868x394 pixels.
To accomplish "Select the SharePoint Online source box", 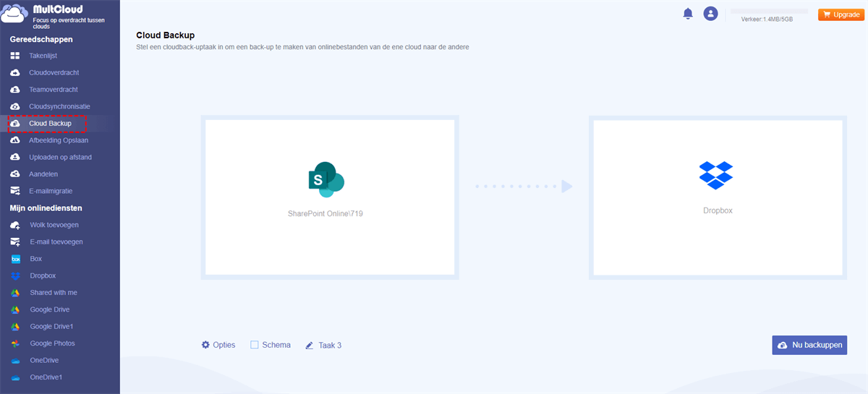I will (330, 197).
